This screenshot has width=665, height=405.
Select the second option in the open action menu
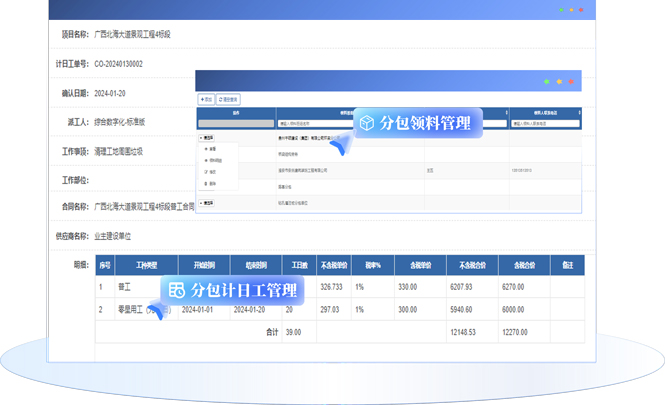pyautogui.click(x=214, y=160)
